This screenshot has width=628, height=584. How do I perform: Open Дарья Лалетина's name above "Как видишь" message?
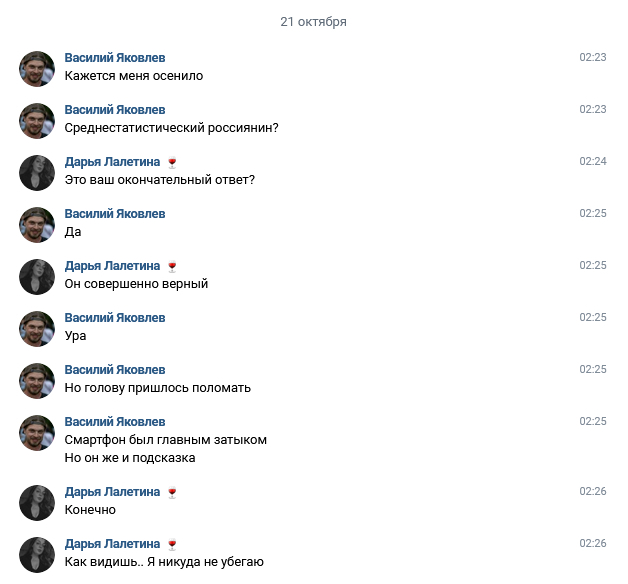point(112,544)
